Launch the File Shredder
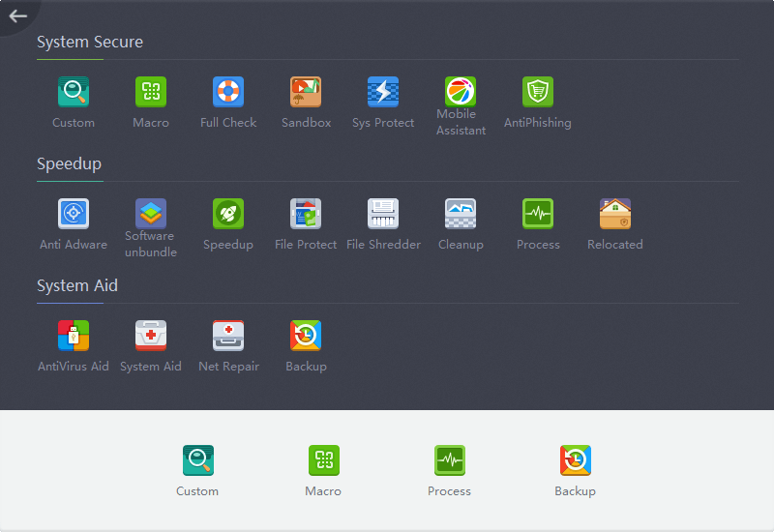The height and width of the screenshot is (532, 774). [x=383, y=214]
